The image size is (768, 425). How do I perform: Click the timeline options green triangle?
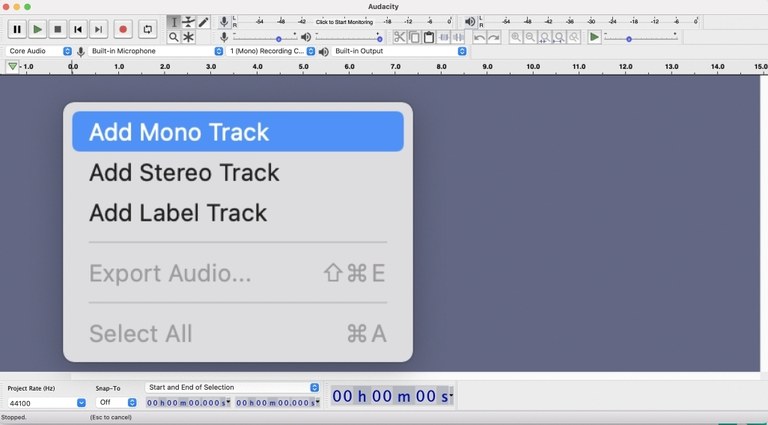(12, 67)
